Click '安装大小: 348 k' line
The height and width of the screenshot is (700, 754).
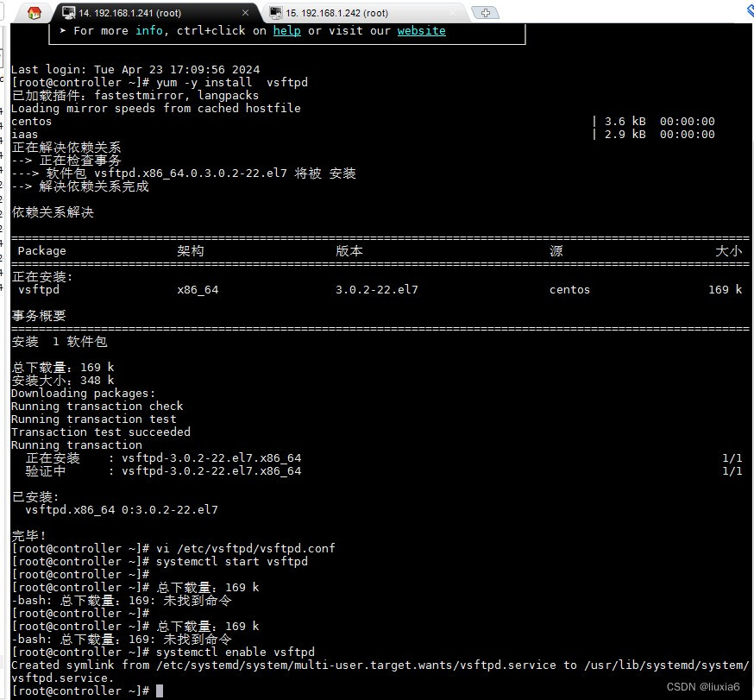click(x=63, y=381)
